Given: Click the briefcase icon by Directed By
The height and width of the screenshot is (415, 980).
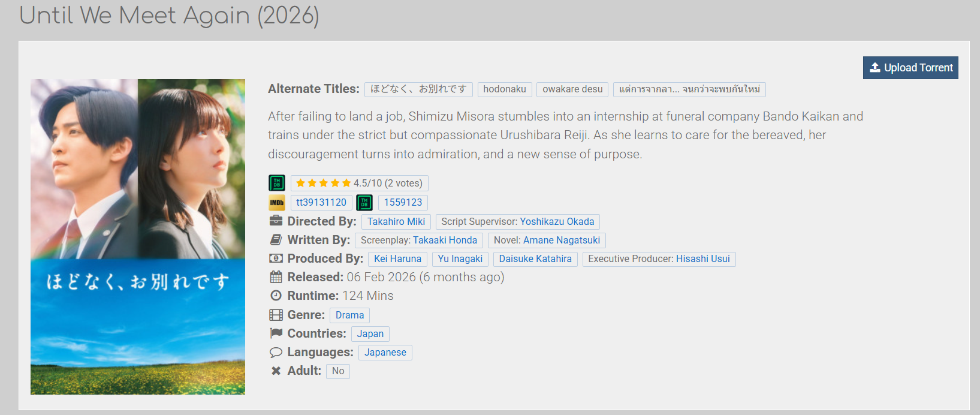Looking at the screenshot, I should (276, 221).
